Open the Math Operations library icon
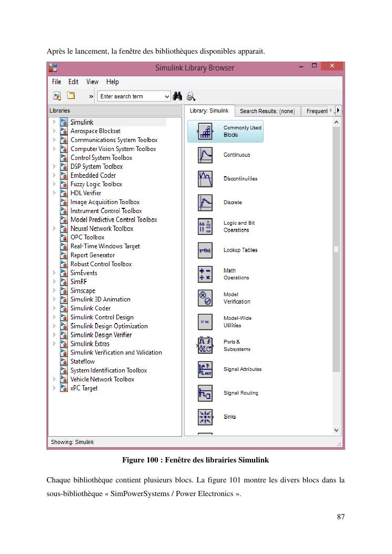Screen dimensions: 392x554 coord(205,274)
